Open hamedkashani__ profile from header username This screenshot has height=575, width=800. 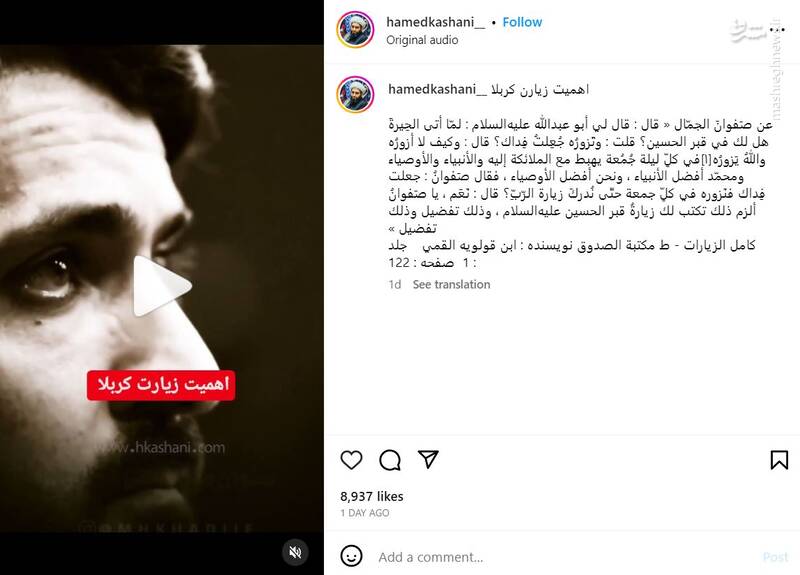(x=435, y=22)
